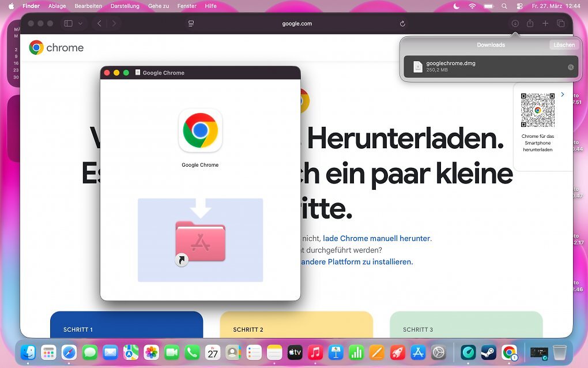The height and width of the screenshot is (368, 588).
Task: Open Music from the Dock
Action: (x=315, y=352)
